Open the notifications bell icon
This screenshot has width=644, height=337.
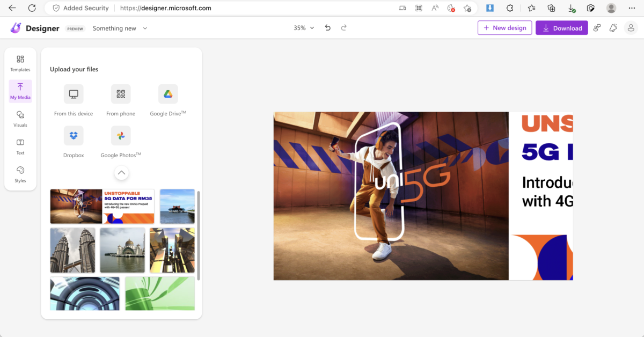(x=613, y=28)
